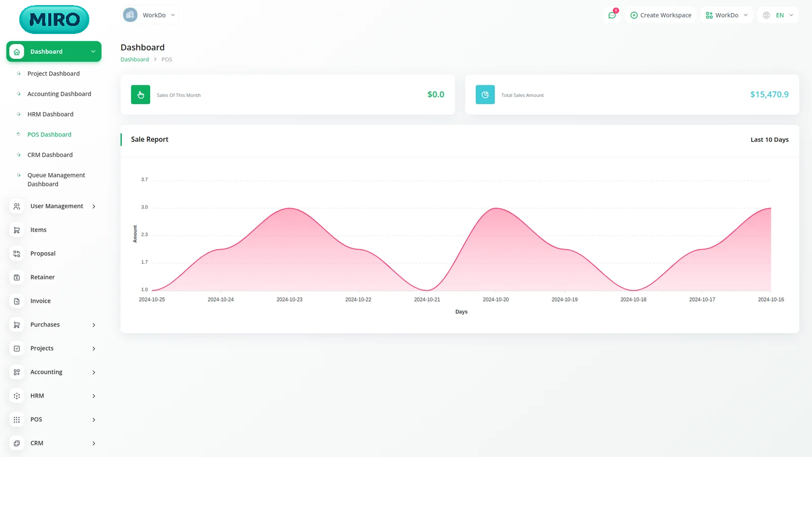Click the 2024-10-20 peak on the chart
This screenshot has height=520, width=812.
pos(496,208)
